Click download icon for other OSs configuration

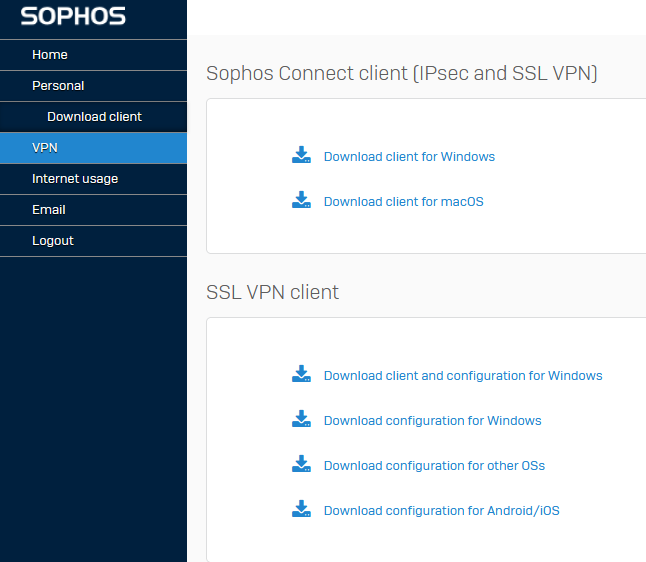(x=301, y=464)
